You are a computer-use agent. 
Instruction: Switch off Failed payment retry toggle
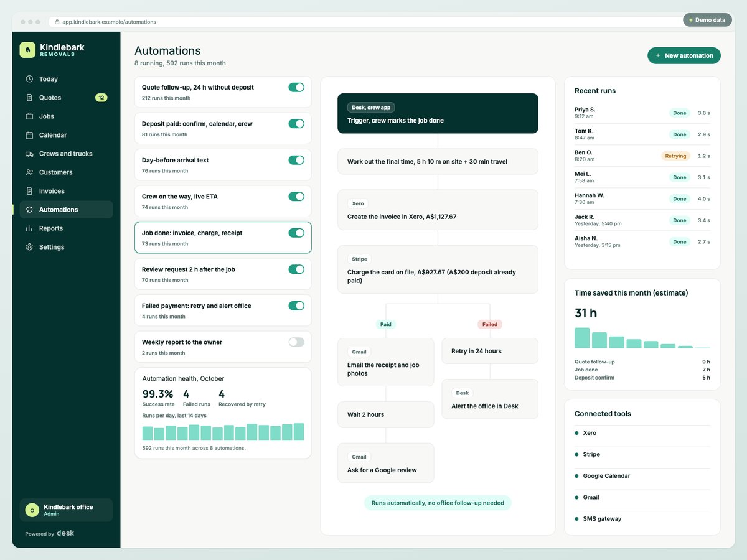[x=296, y=306]
